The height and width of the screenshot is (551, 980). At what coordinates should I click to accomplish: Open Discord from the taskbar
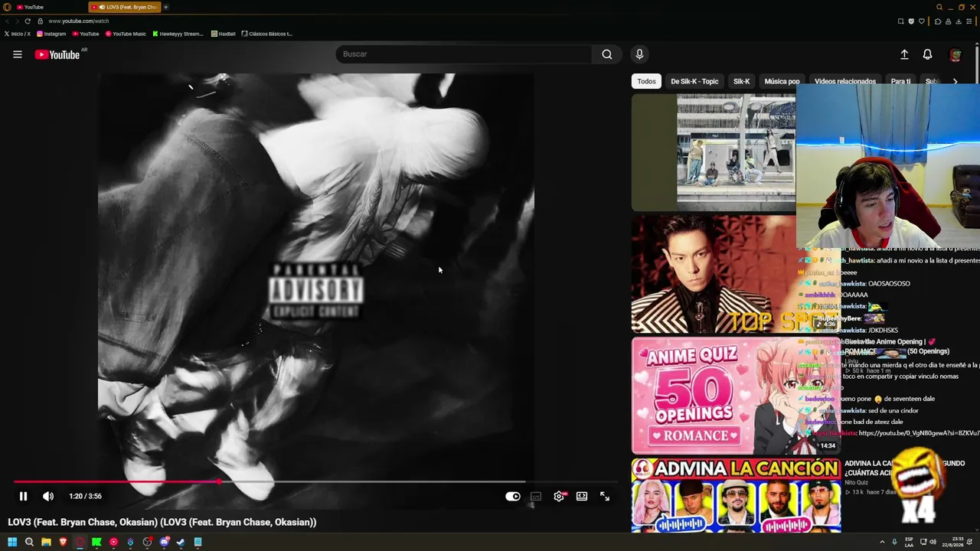point(164,543)
